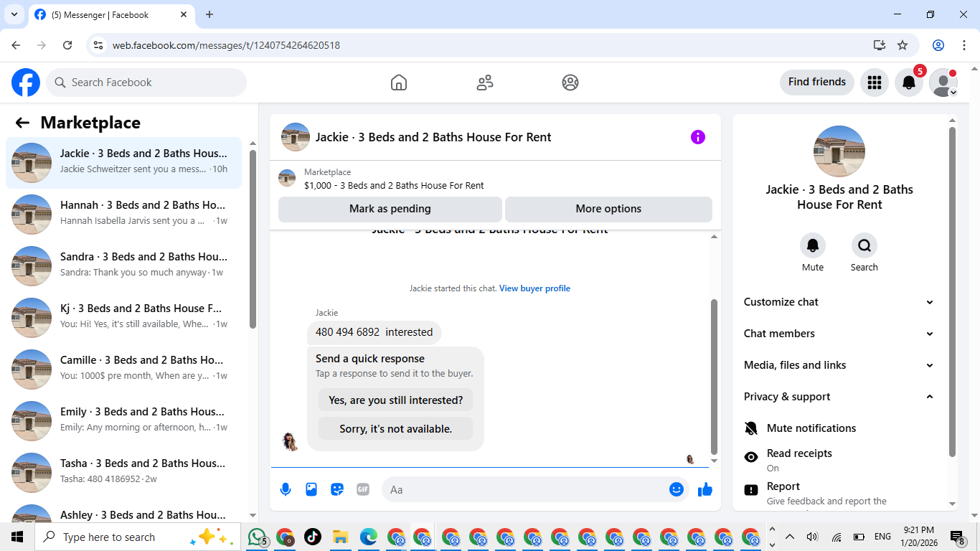Expand the Chat members section
This screenshot has height=551, width=980.
tap(839, 334)
